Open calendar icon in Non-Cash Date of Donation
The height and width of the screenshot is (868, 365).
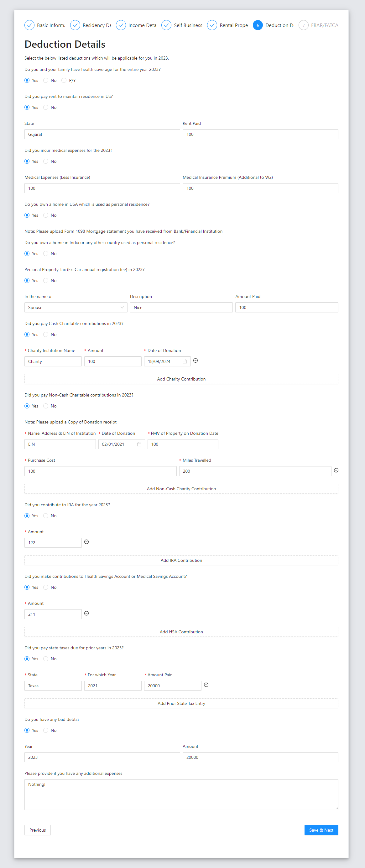[139, 444]
